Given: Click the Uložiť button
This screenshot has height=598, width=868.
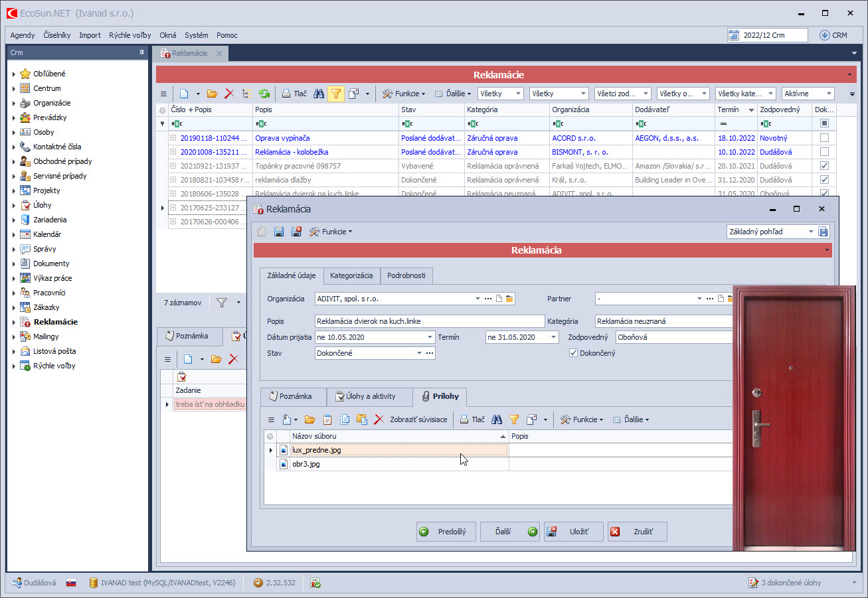Looking at the screenshot, I should [574, 532].
